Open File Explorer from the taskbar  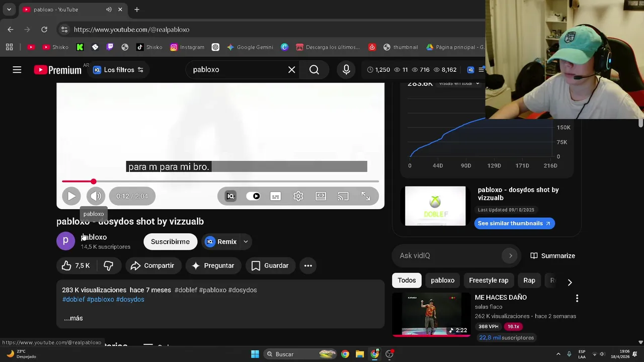pos(360,354)
